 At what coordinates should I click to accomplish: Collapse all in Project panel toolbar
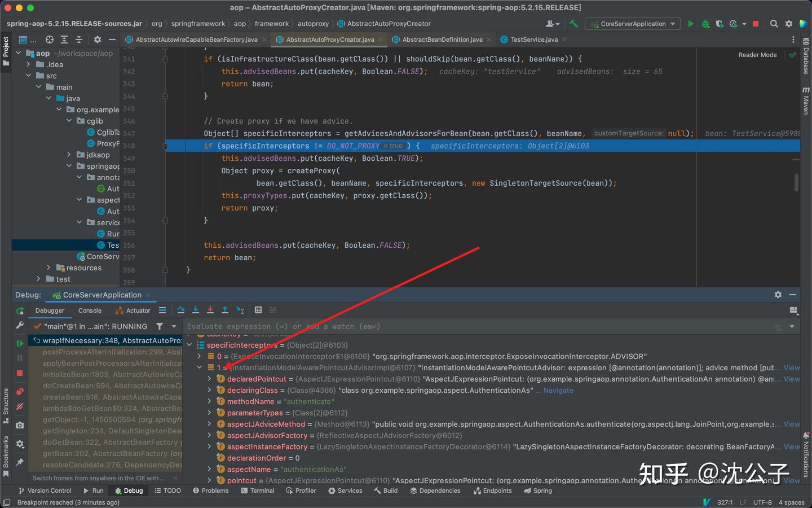pyautogui.click(x=79, y=40)
